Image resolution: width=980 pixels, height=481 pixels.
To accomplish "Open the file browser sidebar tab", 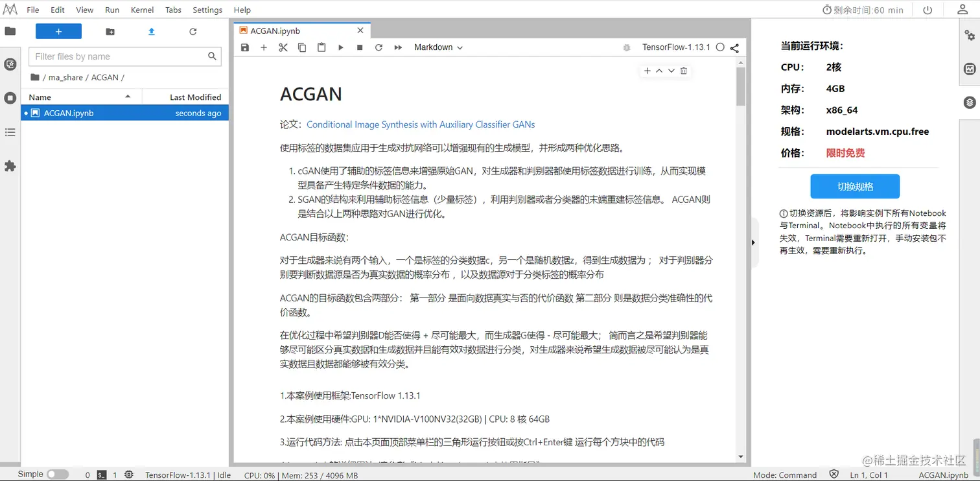I will coord(10,31).
